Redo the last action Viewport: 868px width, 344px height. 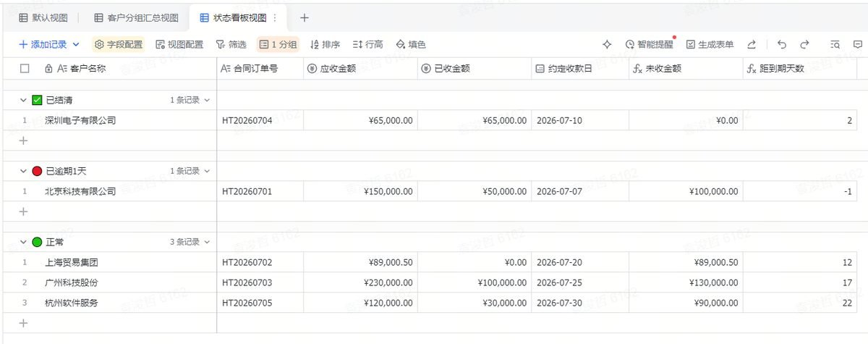coord(804,45)
